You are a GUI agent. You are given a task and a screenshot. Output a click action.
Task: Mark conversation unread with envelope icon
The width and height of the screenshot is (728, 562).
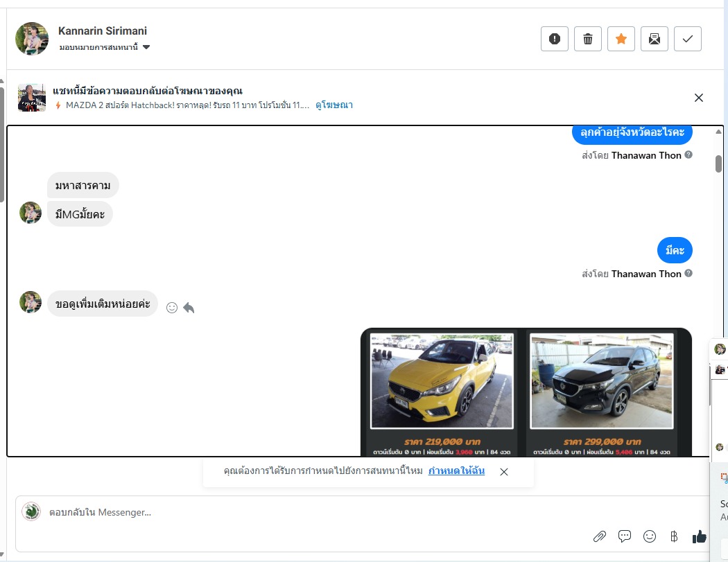[655, 39]
